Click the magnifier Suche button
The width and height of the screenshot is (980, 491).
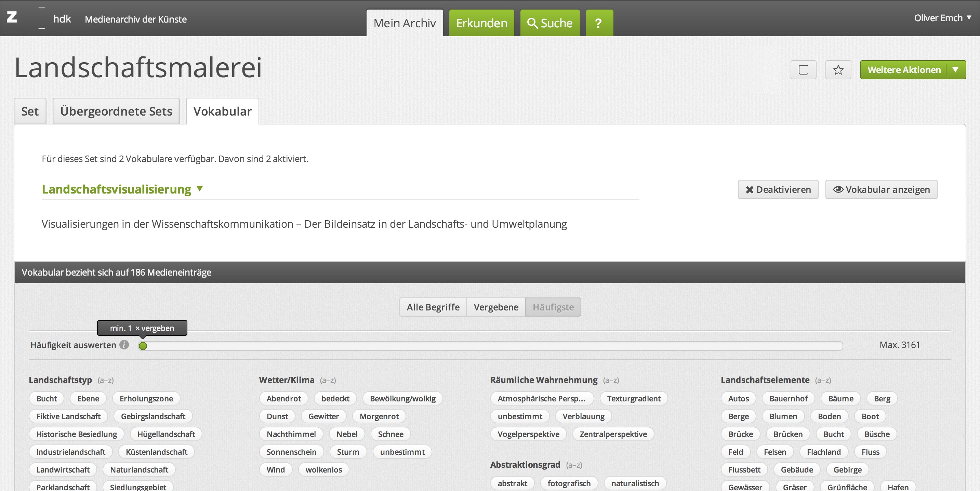click(549, 23)
